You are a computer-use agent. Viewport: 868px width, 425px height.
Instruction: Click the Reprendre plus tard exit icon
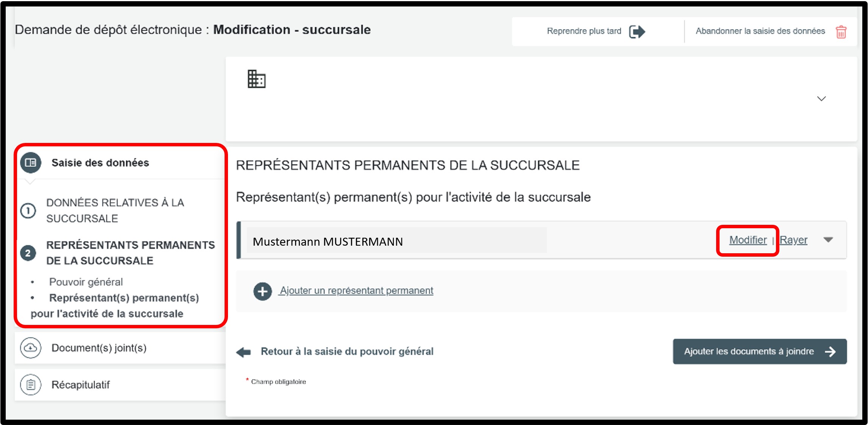[637, 31]
